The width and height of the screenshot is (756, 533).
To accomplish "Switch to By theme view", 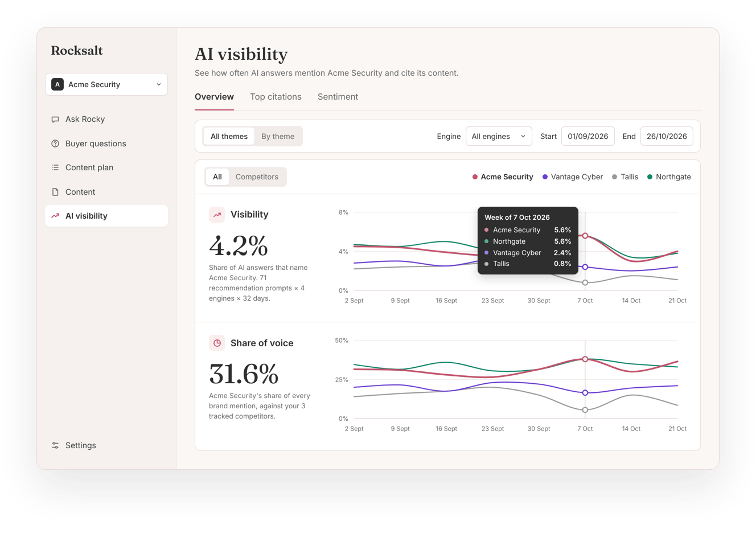I will pos(278,136).
